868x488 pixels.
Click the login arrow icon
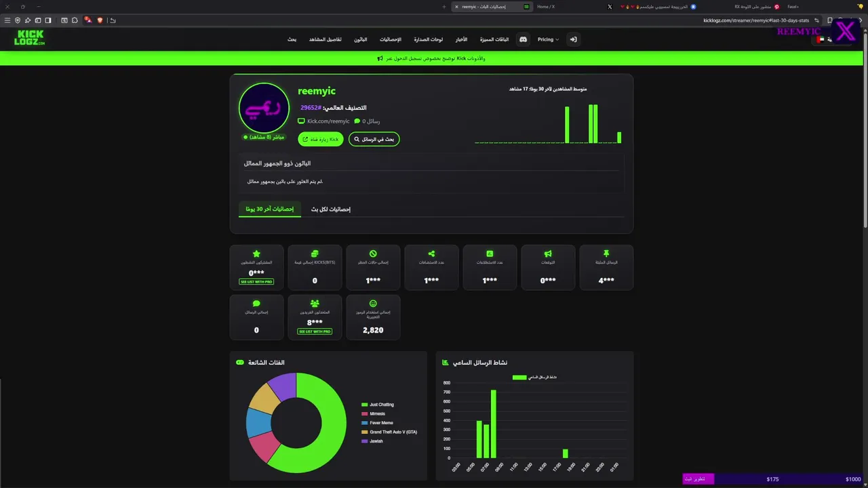point(573,39)
